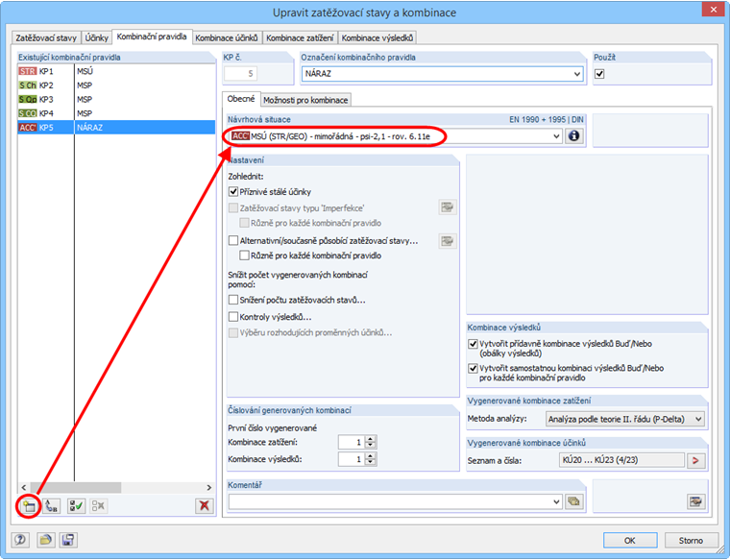Enable Alternativní/současně působící zatěžovací stavy

233,241
